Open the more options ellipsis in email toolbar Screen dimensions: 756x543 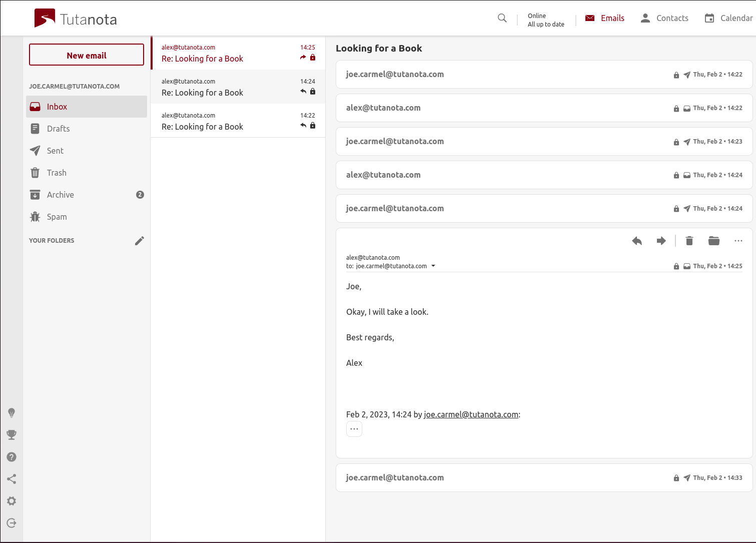point(738,241)
